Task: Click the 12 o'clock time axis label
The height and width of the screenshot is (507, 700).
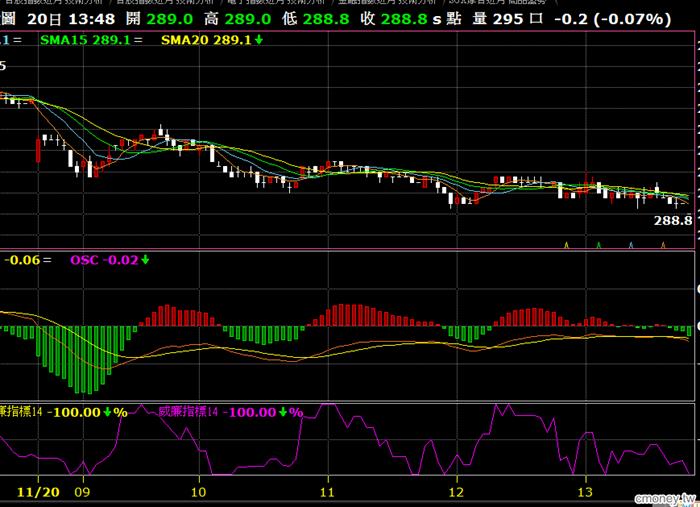Action: 456,492
